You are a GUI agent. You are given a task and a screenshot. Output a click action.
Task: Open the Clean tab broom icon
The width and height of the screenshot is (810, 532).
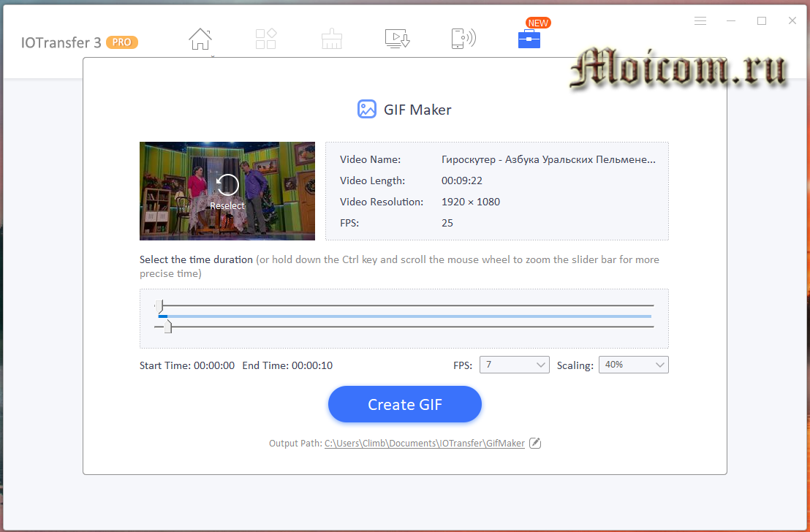[332, 39]
